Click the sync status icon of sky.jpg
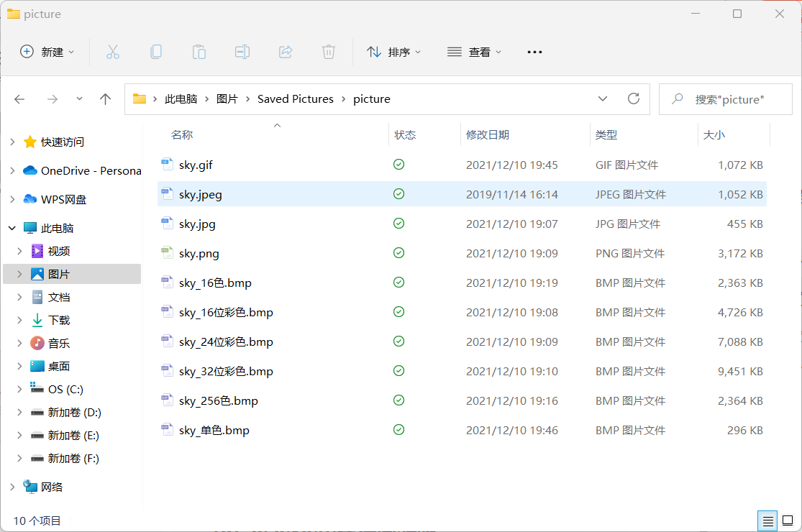The image size is (802, 532). point(399,224)
